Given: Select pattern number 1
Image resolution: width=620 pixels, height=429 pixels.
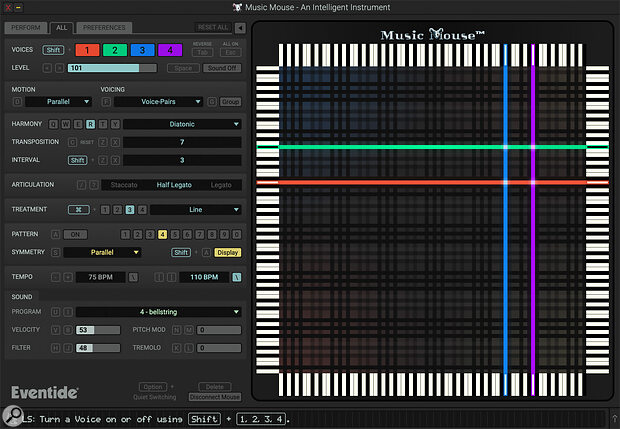Looking at the screenshot, I should coord(125,234).
